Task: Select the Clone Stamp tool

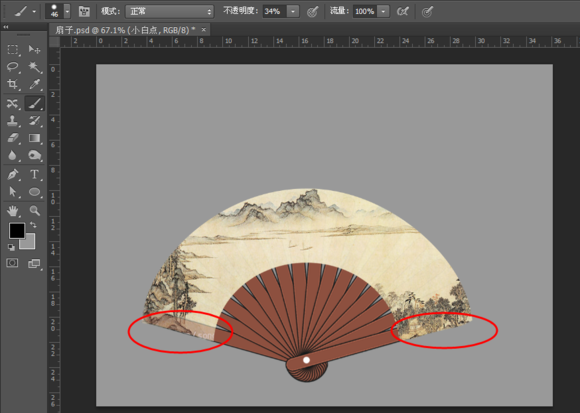Action: click(x=13, y=121)
